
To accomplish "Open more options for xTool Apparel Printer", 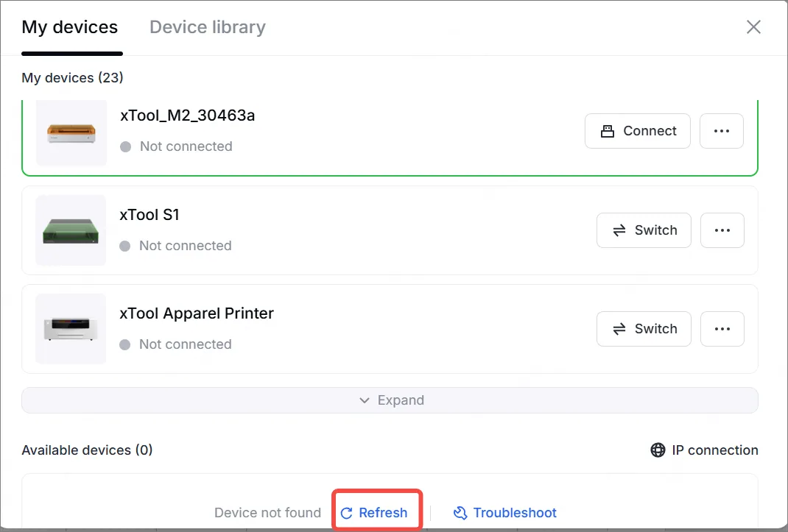I will (722, 329).
